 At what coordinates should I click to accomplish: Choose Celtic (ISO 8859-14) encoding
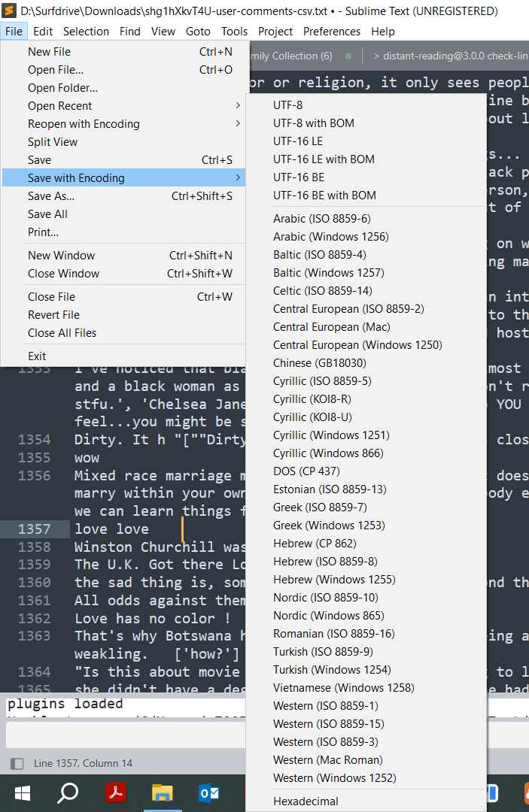click(x=366, y=291)
